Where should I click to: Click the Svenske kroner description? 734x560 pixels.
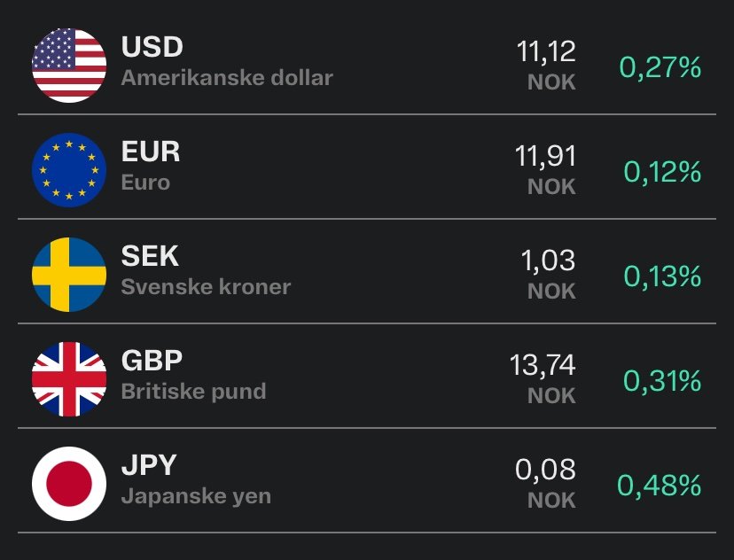point(206,287)
